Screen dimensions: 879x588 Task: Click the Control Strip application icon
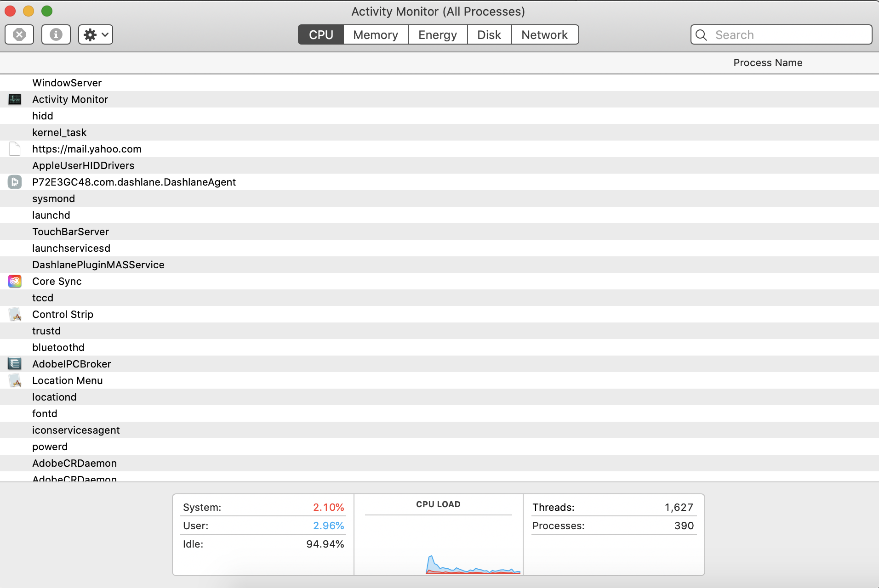pyautogui.click(x=15, y=314)
